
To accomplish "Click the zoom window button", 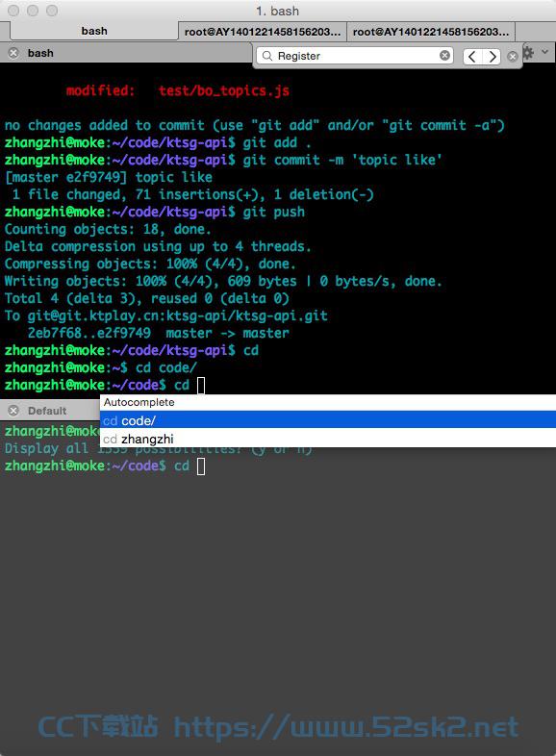I will pyautogui.click(x=52, y=11).
